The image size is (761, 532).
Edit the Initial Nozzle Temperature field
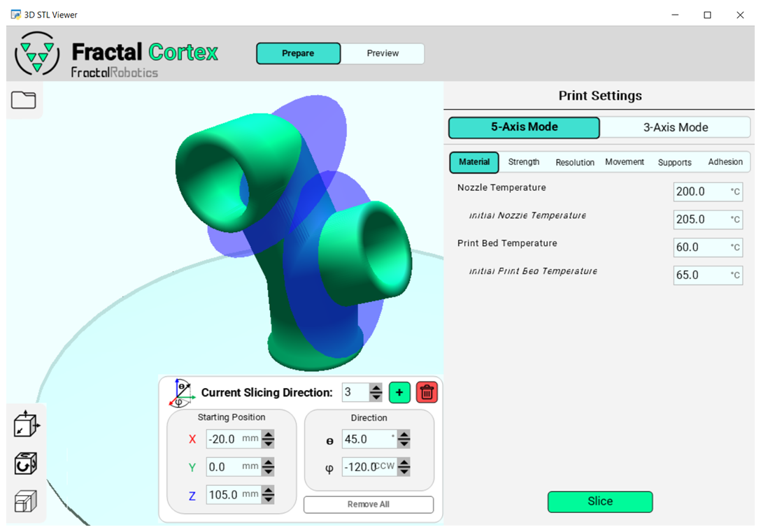(x=708, y=220)
